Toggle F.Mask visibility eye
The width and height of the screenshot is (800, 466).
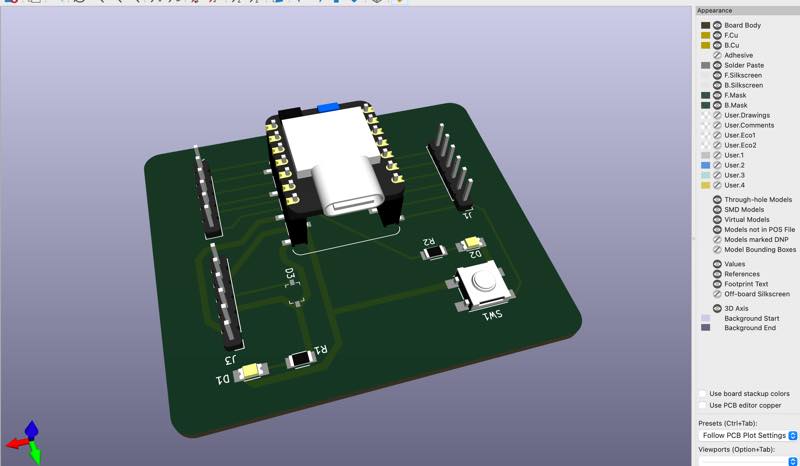(717, 95)
